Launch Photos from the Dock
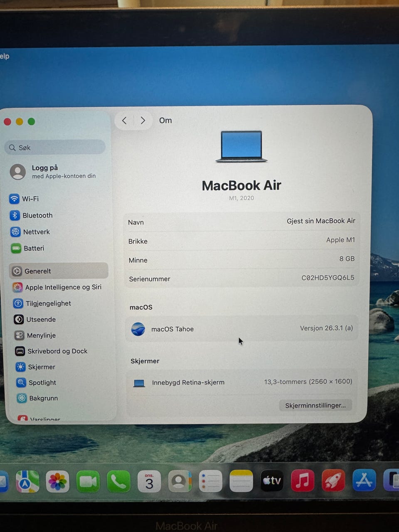This screenshot has width=399, height=532. 57,482
